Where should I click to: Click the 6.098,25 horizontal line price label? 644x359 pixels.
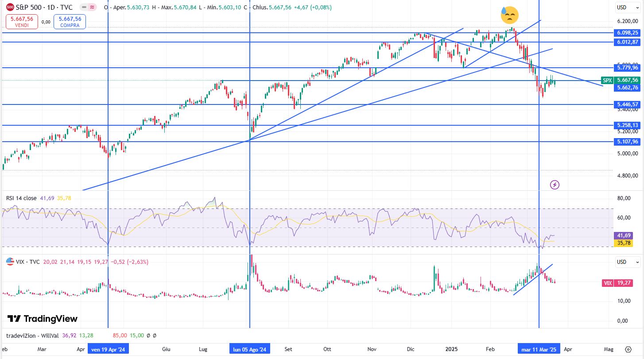click(x=627, y=33)
